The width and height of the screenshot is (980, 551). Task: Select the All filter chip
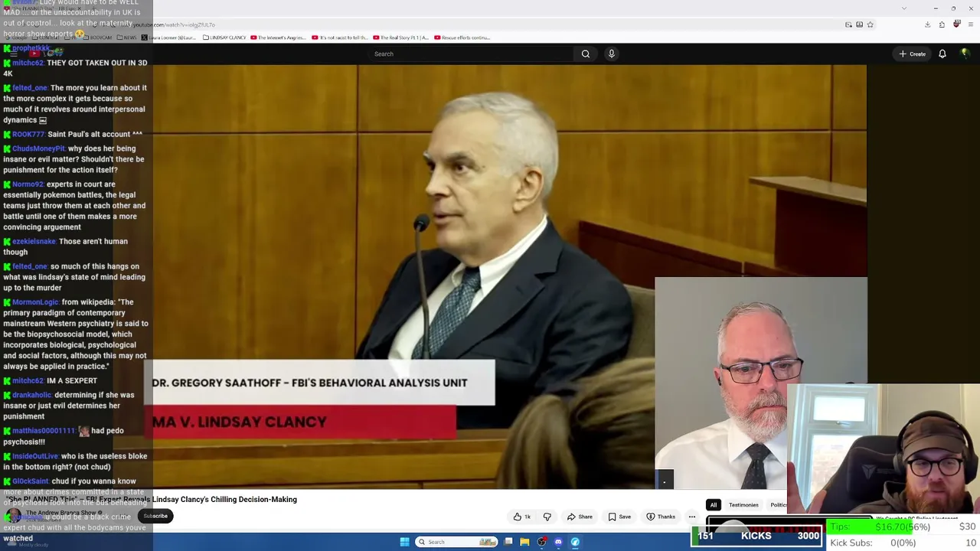click(714, 505)
